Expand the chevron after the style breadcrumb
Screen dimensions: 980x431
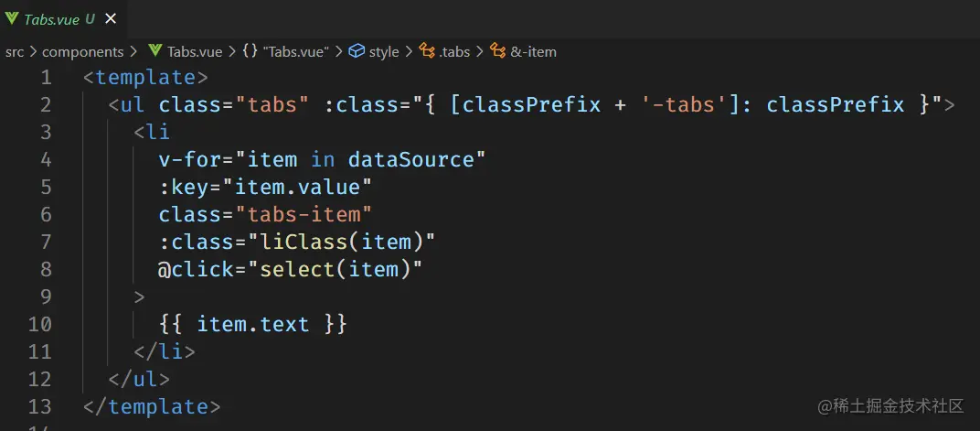click(x=407, y=51)
